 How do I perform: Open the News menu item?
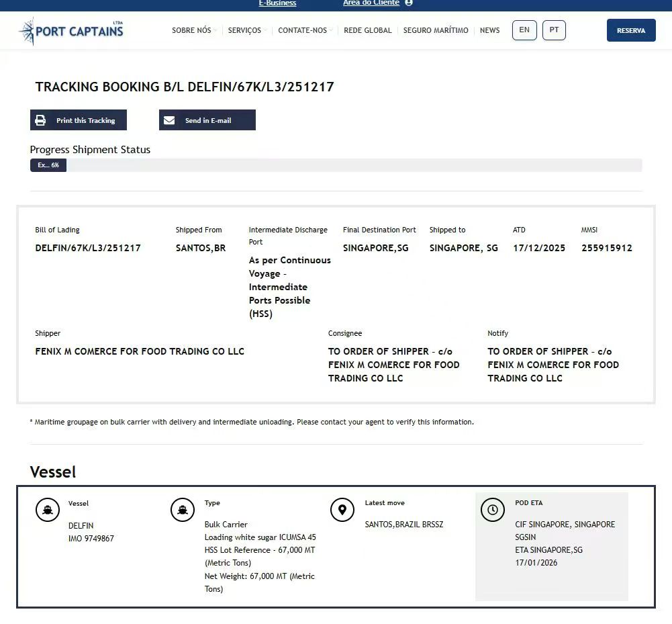(489, 31)
